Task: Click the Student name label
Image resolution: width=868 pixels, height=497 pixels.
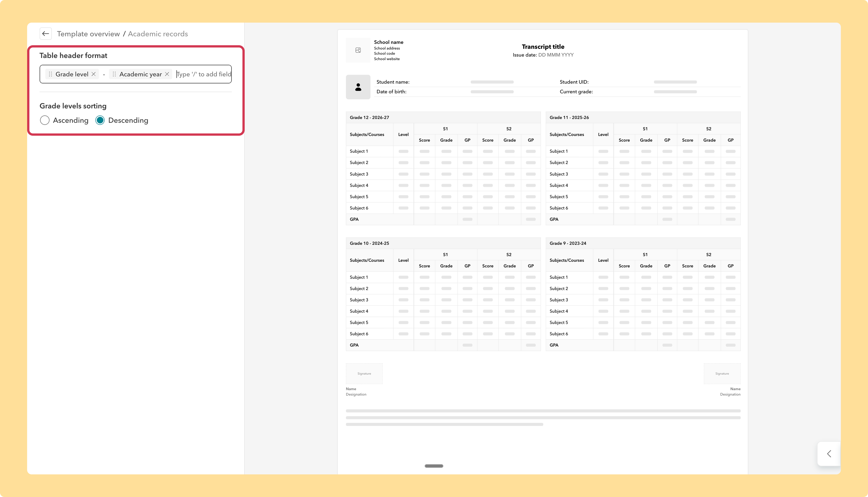Action: [x=393, y=82]
